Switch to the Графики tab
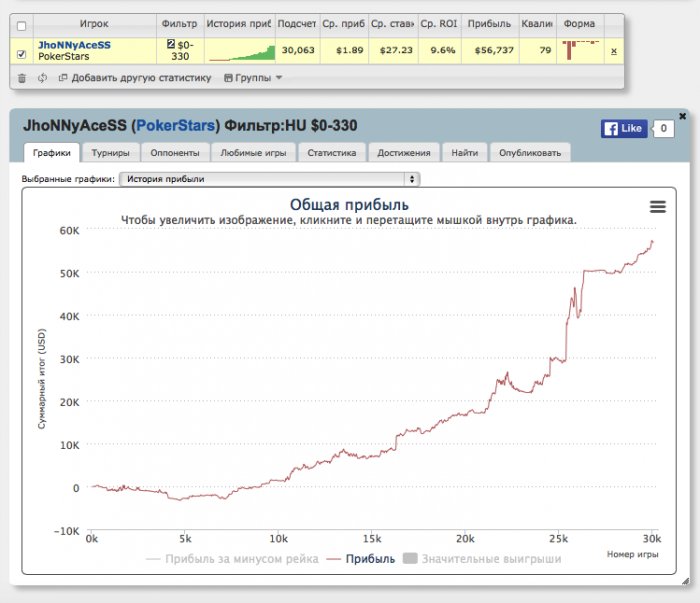The height and width of the screenshot is (603, 700). [52, 153]
